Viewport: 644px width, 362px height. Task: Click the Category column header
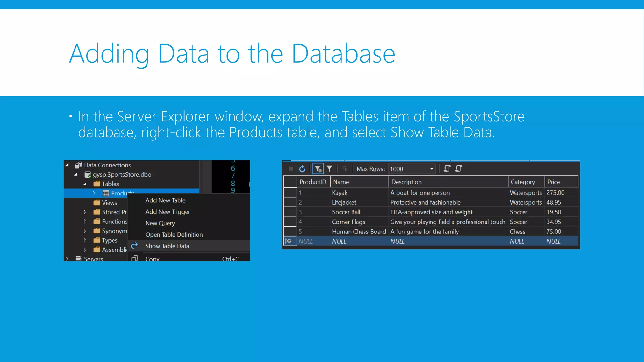pyautogui.click(x=527, y=182)
